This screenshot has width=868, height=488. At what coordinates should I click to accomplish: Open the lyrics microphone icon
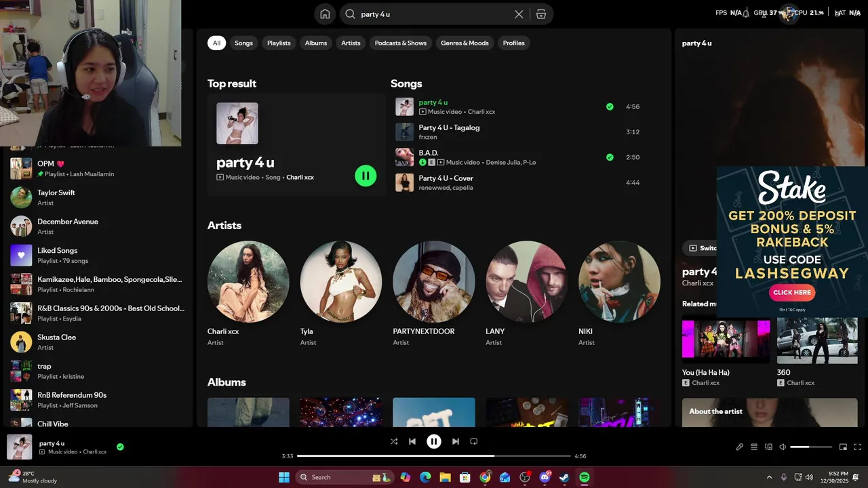pos(739,447)
